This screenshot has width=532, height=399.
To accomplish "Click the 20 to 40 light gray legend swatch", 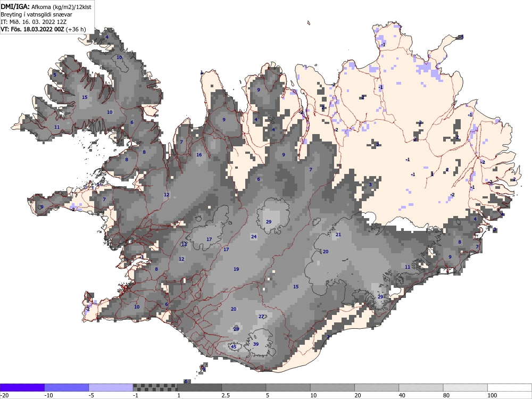I will point(377,387).
